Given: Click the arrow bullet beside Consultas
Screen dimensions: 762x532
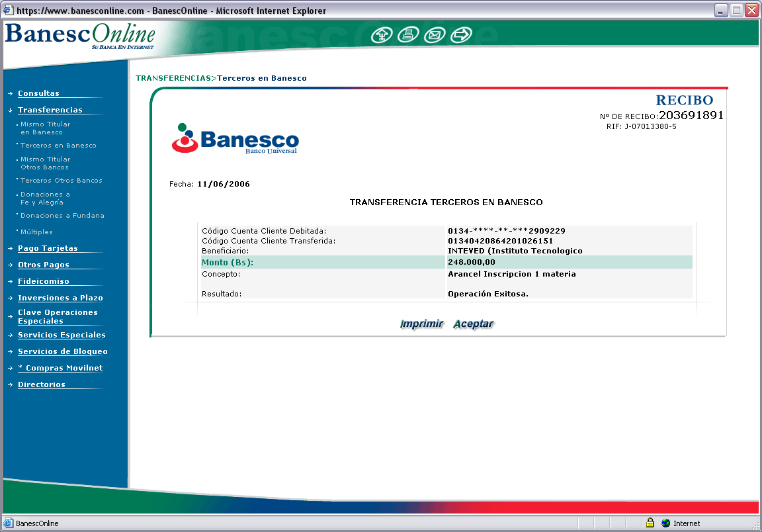Looking at the screenshot, I should pos(10,93).
